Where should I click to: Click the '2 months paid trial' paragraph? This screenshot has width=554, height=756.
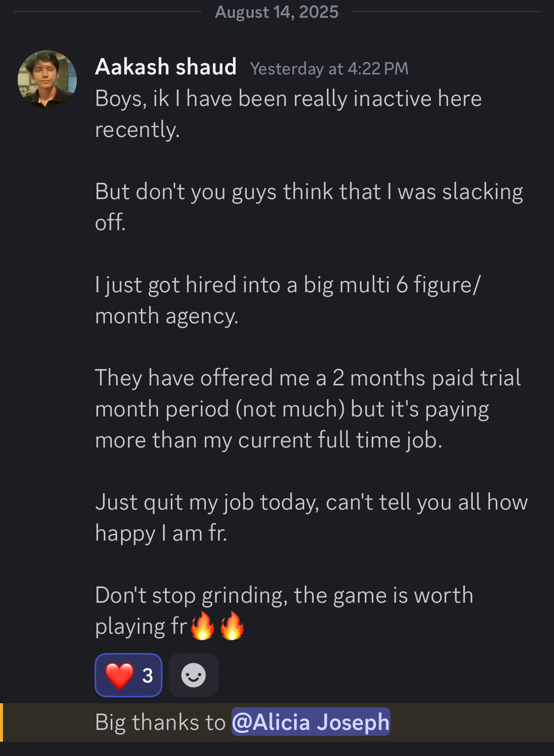click(x=308, y=409)
